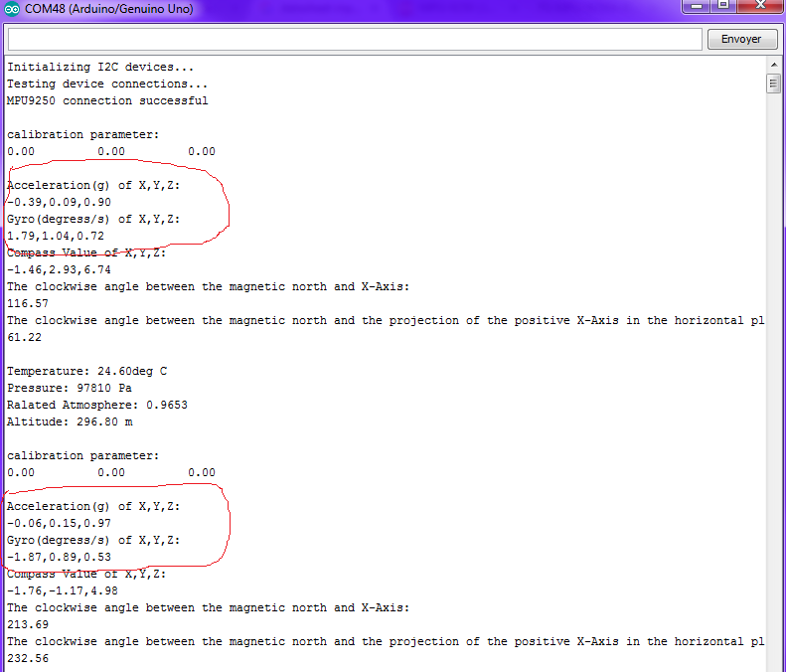Minimize the COM48 serial monitor window
Screen dimensions: 786x672
[697, 6]
